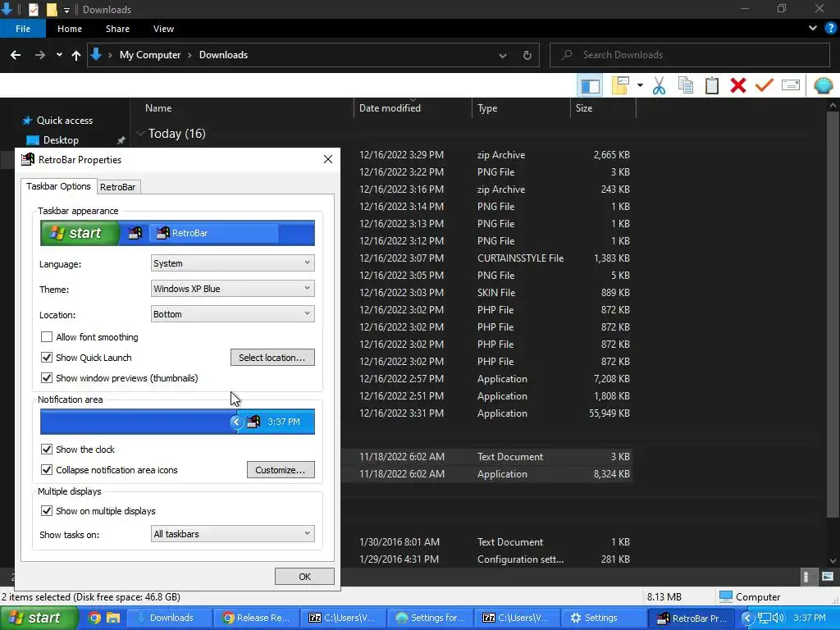Launch Chrome from Quick Launch
The width and height of the screenshot is (840, 630).
click(94, 618)
